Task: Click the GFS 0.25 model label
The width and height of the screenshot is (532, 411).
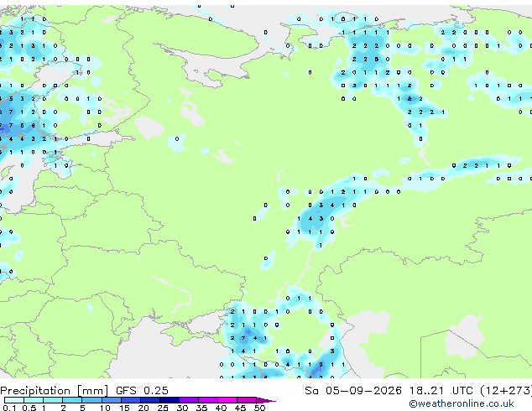Action: pos(142,391)
